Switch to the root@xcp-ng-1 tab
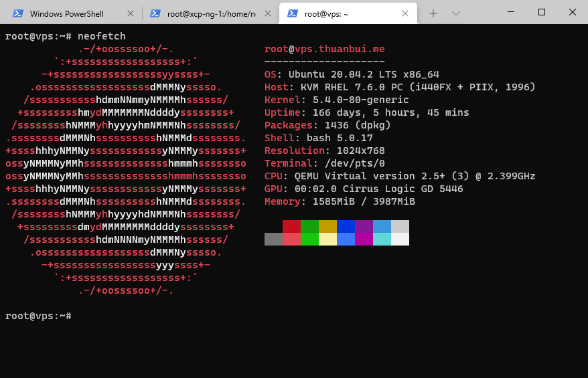 [210, 14]
